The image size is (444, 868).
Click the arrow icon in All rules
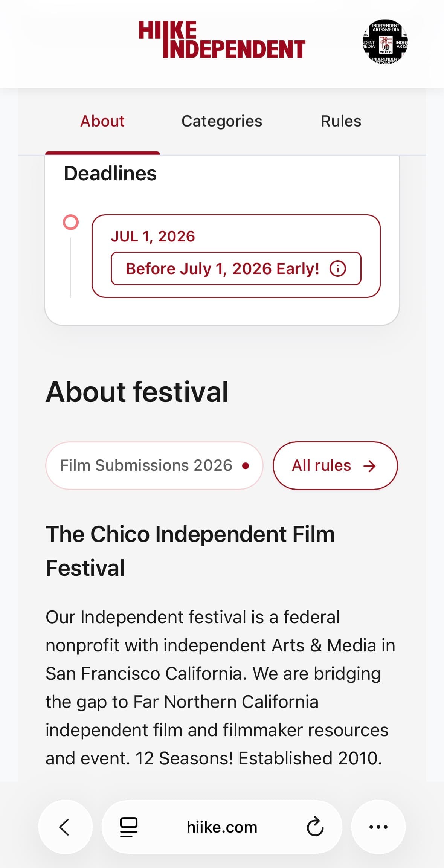pyautogui.click(x=369, y=466)
